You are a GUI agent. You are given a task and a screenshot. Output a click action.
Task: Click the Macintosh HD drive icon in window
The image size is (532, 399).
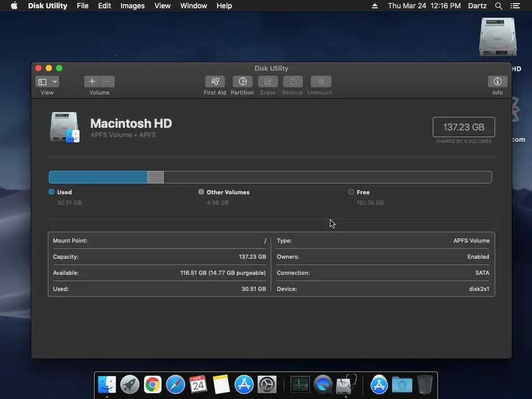[65, 127]
